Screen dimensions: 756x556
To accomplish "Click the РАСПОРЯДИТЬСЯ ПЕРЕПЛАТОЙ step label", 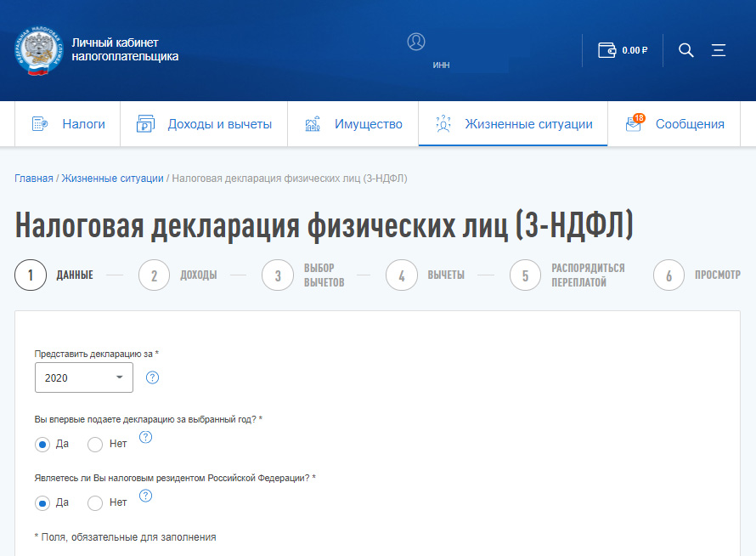I will [588, 275].
